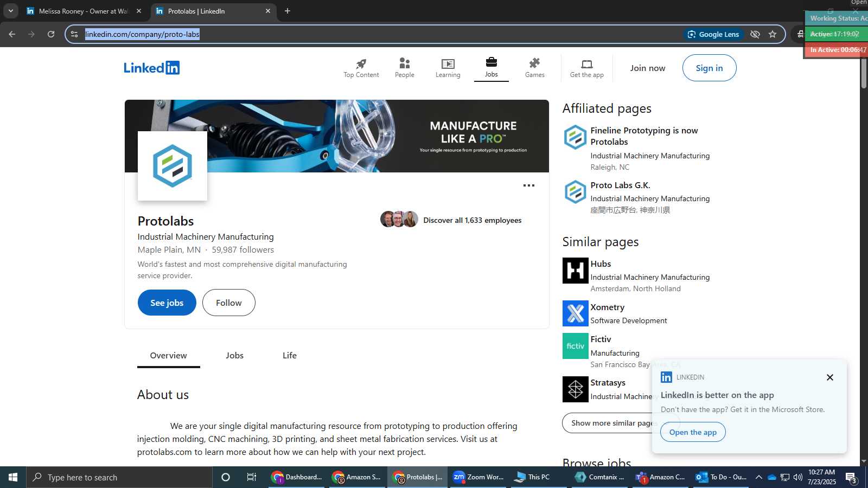The height and width of the screenshot is (488, 868).
Task: Open the three-dot more options menu
Action: [529, 185]
